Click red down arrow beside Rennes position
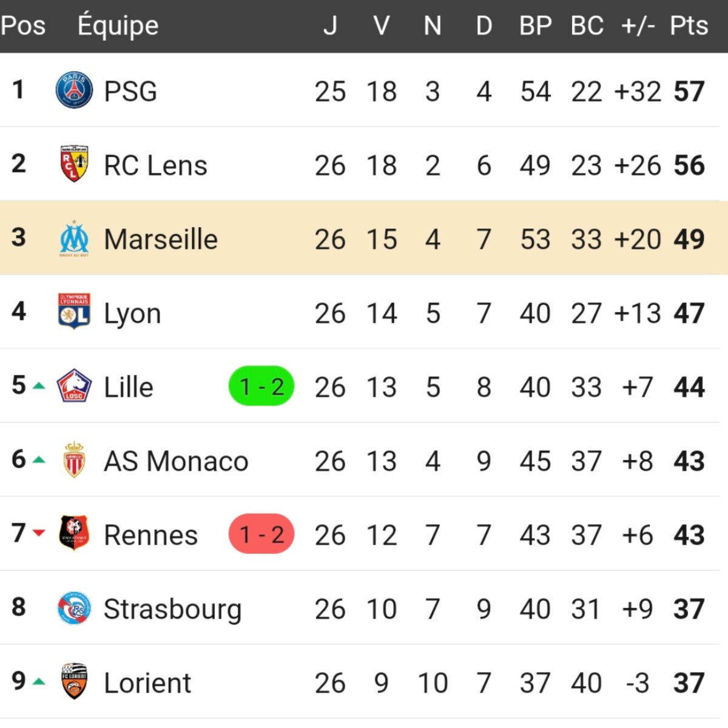 39,533
